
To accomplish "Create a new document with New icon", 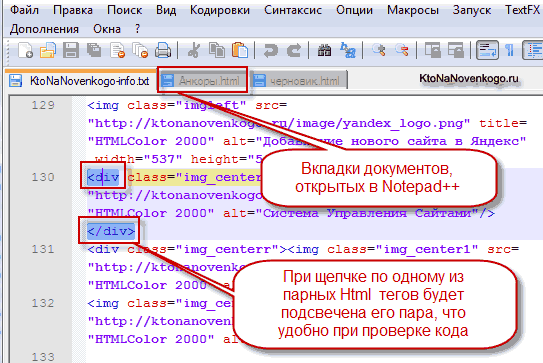I will [x=25, y=51].
